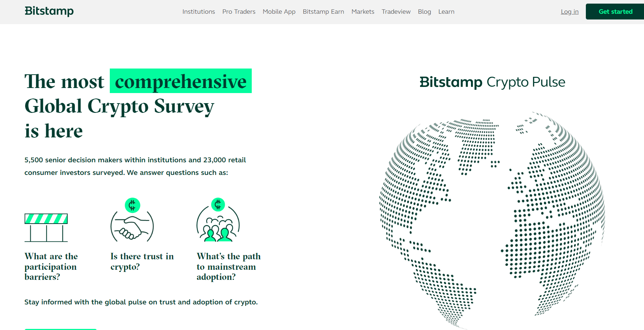
Task: Navigate to Markets
Action: coord(363,12)
